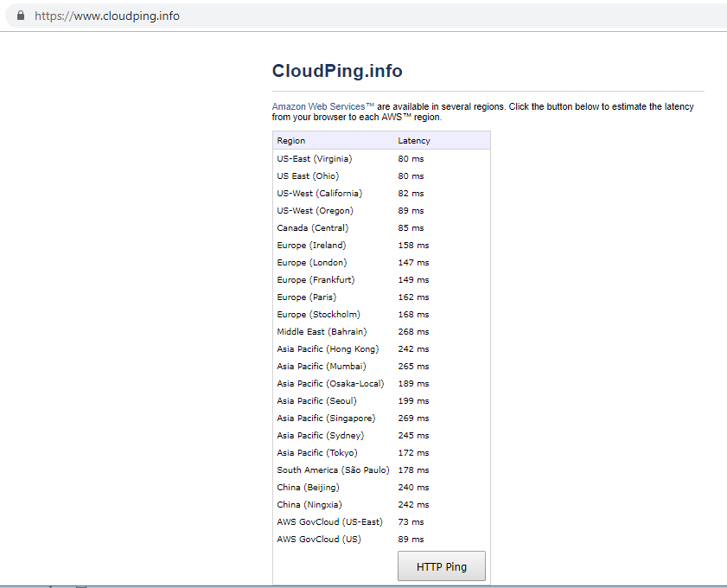Select the US-West (California) row label
This screenshot has width=727, height=588.
pyautogui.click(x=320, y=194)
